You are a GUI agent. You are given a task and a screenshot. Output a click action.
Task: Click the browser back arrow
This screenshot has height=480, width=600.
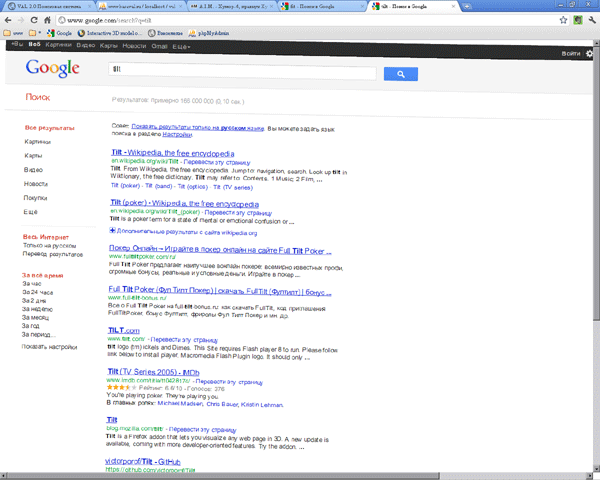[8, 20]
